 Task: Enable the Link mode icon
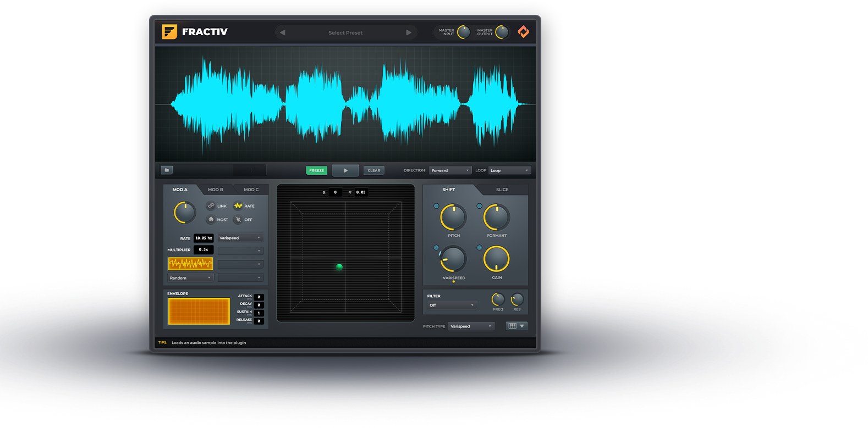211,205
